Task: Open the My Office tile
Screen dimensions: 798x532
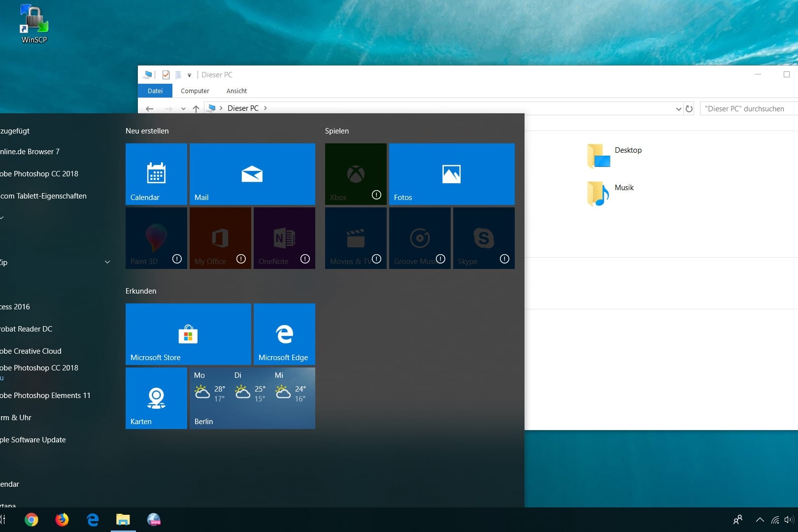Action: pos(220,238)
